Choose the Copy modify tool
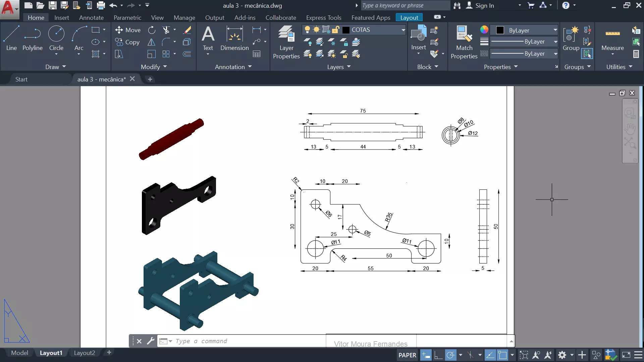Viewport: 644px width, 362px height. pyautogui.click(x=127, y=42)
